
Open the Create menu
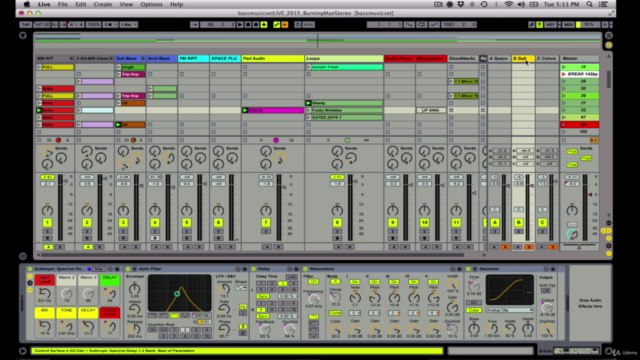click(x=103, y=4)
